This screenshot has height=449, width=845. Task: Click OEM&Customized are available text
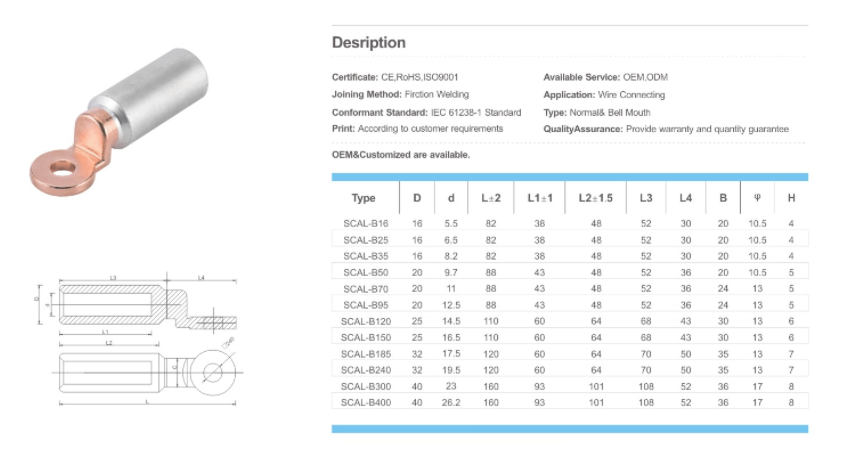coord(400,155)
